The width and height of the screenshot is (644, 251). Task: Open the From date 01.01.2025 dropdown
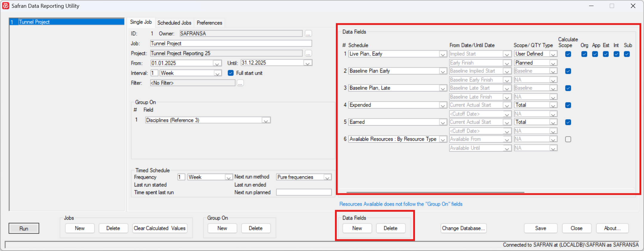[217, 63]
